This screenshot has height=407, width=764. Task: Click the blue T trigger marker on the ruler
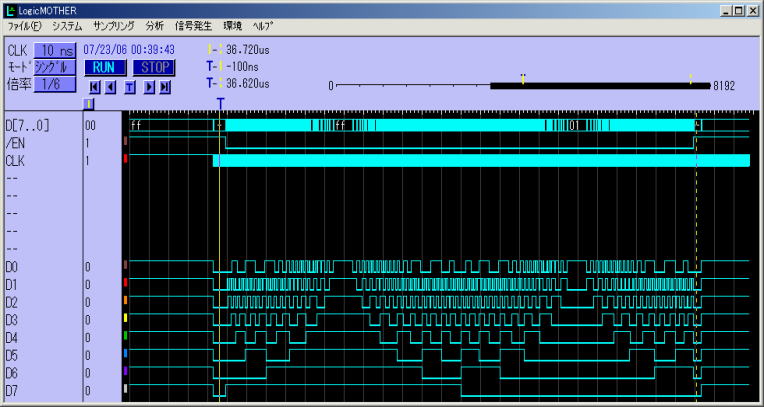point(219,102)
